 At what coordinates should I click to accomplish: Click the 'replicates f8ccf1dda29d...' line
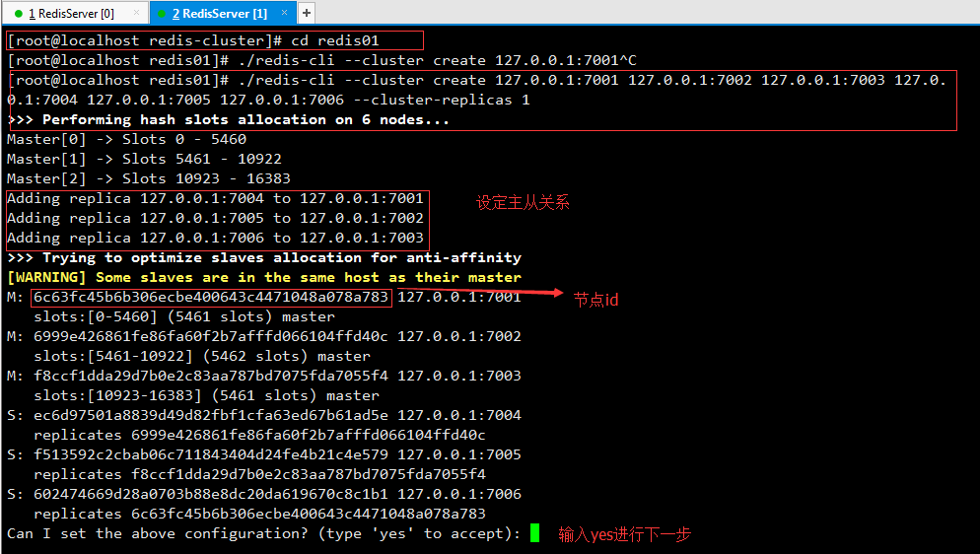(x=259, y=474)
